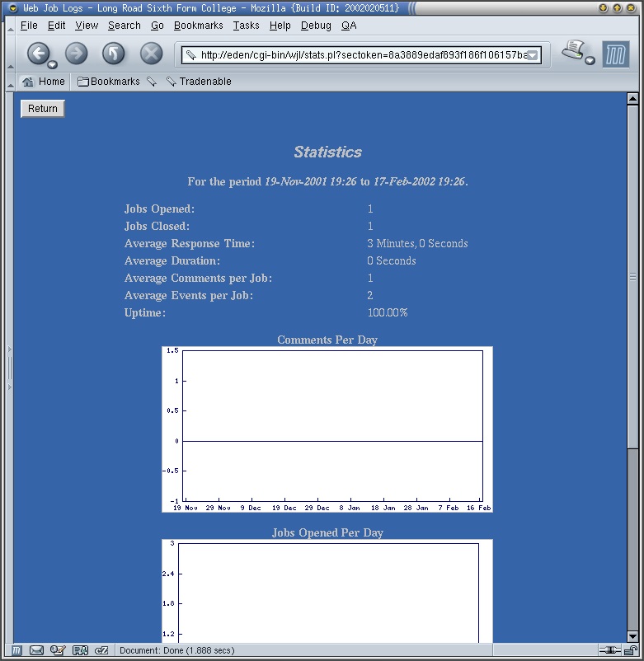Image resolution: width=644 pixels, height=661 pixels.
Task: Click the 'Jobs Opened:' label
Action: (159, 209)
